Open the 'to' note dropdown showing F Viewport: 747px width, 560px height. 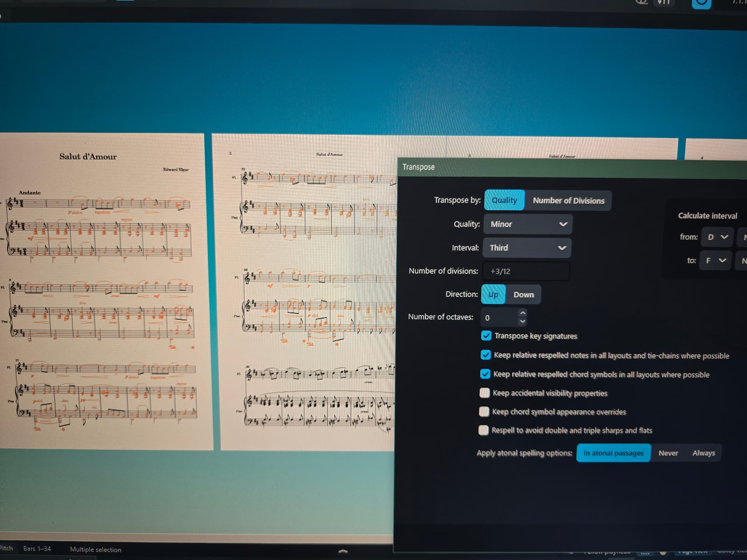715,261
